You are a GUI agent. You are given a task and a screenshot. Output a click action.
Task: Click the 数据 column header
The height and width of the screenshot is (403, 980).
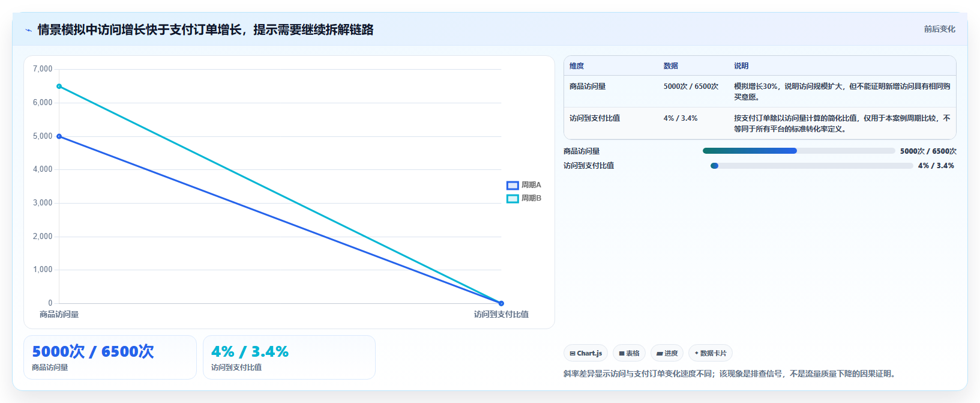point(671,66)
